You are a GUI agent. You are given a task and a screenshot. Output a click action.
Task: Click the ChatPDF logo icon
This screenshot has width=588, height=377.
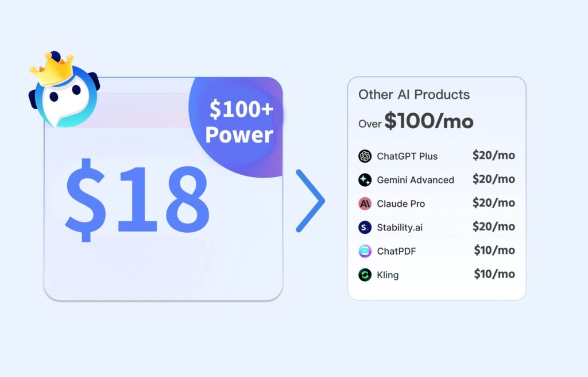(x=365, y=251)
